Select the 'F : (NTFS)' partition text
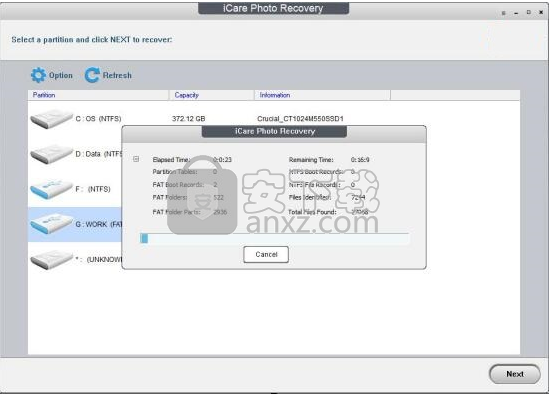This screenshot has width=550, height=394. [93, 189]
